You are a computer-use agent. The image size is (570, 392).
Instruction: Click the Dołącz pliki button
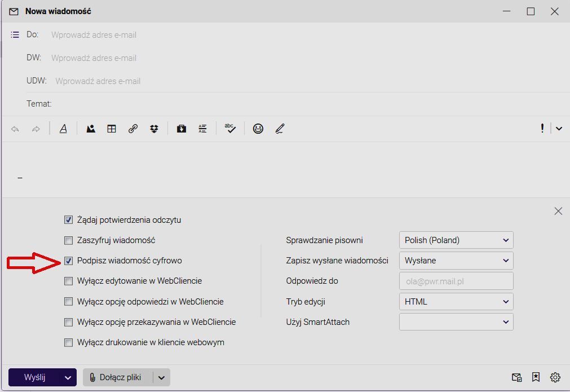(116, 378)
